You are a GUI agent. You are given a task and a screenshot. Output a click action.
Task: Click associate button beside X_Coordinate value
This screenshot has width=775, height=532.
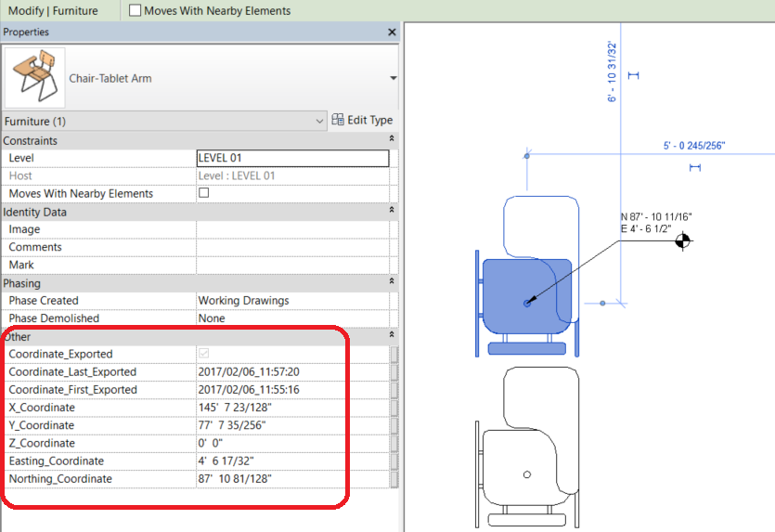(x=394, y=408)
